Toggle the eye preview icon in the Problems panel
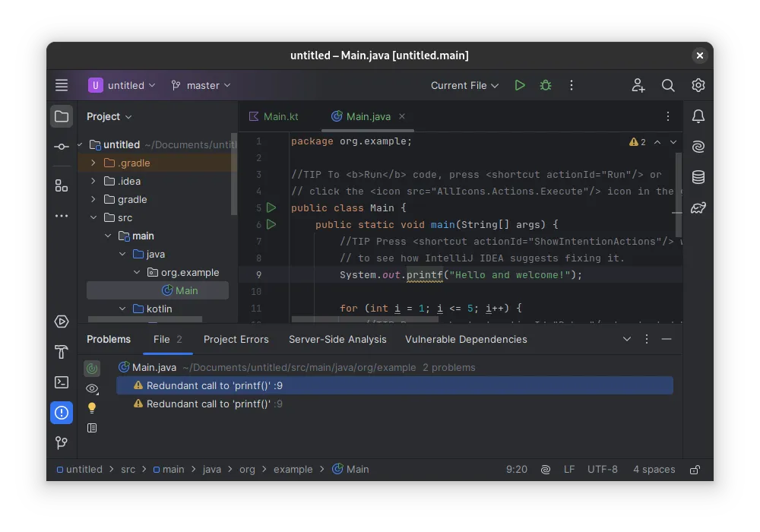This screenshot has height=532, width=760. (92, 388)
